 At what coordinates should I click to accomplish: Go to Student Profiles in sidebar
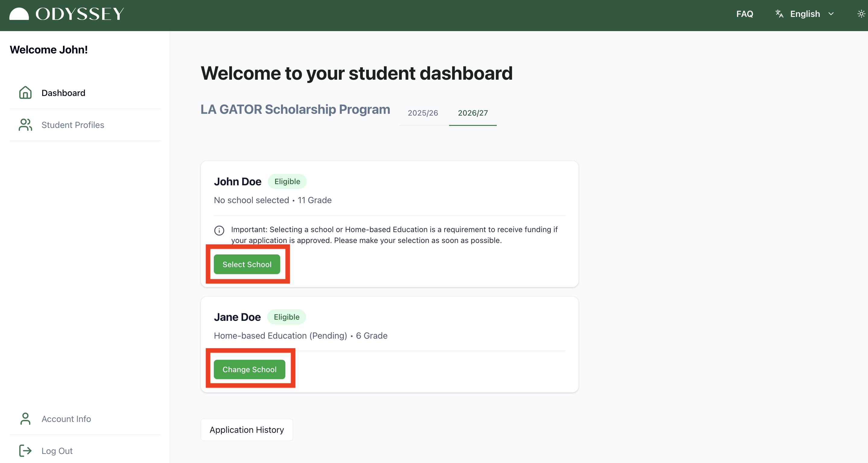tap(72, 125)
